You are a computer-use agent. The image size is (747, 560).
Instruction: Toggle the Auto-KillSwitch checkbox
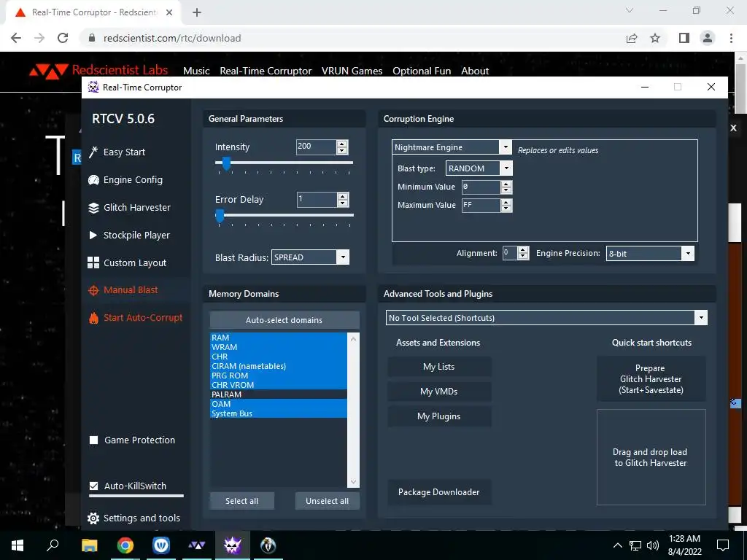(94, 486)
